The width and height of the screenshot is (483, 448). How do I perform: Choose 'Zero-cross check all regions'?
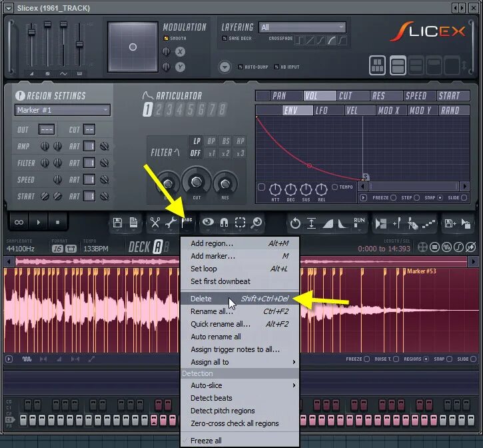point(240,423)
